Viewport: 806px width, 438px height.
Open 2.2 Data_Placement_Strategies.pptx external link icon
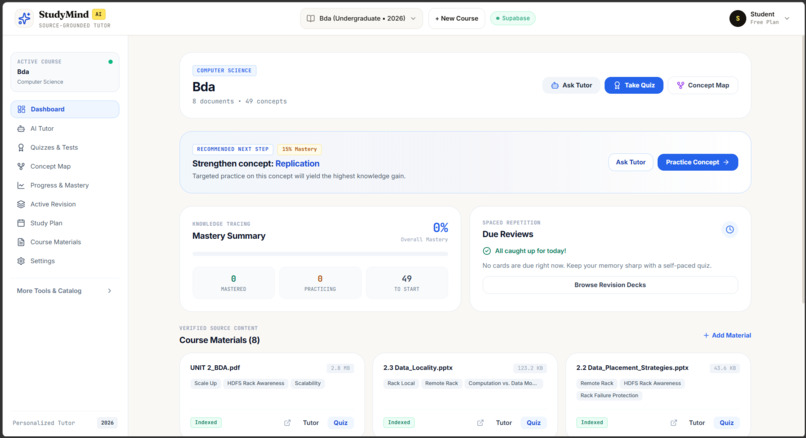click(673, 423)
